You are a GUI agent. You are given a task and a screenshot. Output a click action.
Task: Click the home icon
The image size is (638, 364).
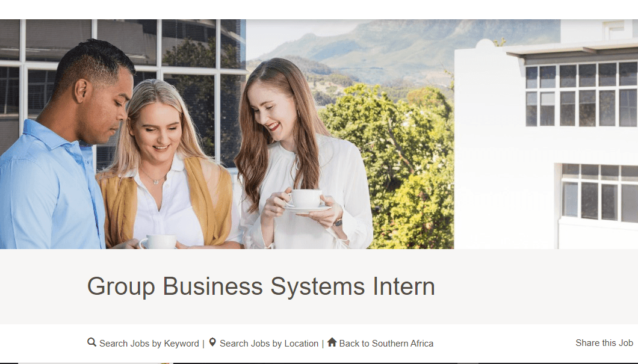tap(332, 342)
